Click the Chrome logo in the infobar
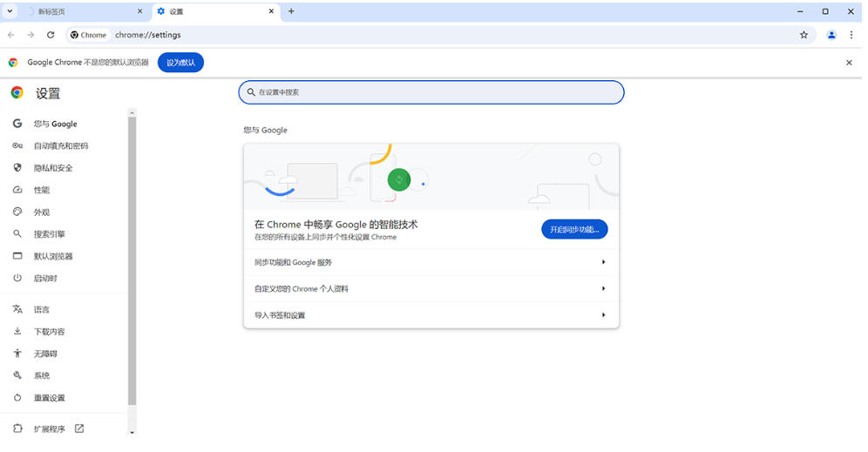Image resolution: width=868 pixels, height=452 pixels. point(13,63)
